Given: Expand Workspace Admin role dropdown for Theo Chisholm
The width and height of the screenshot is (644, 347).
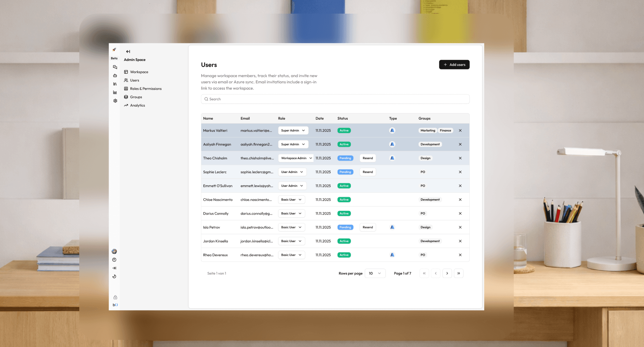Looking at the screenshot, I should [296, 158].
